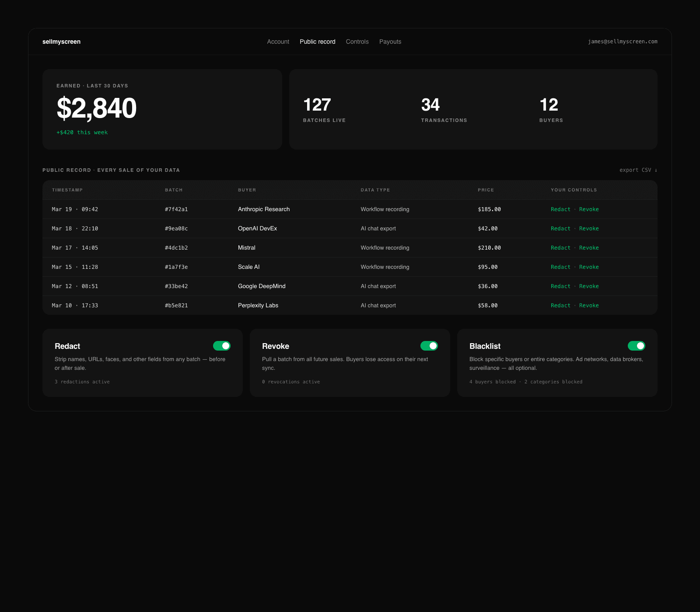Click the PRICE column header
The image size is (700, 612).
[486, 190]
